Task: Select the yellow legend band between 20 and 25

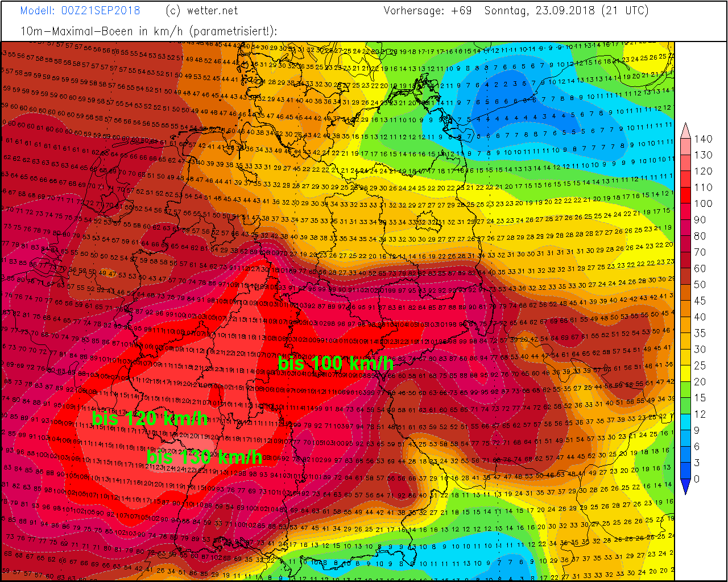Action: tap(685, 373)
